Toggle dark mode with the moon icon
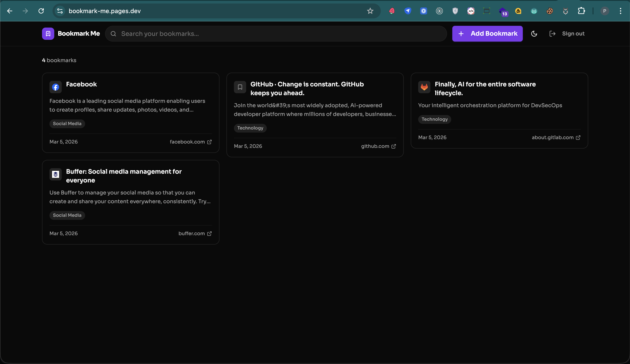Image resolution: width=630 pixels, height=364 pixels. click(534, 34)
